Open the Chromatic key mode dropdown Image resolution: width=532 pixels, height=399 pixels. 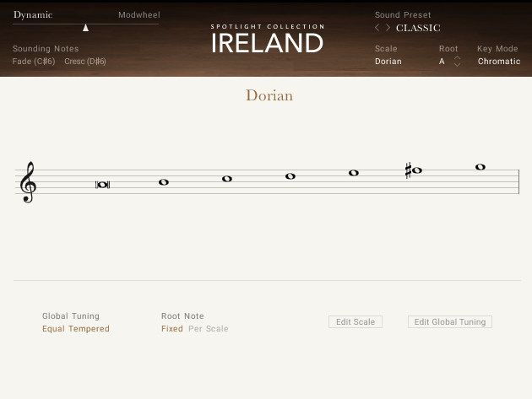click(x=499, y=62)
